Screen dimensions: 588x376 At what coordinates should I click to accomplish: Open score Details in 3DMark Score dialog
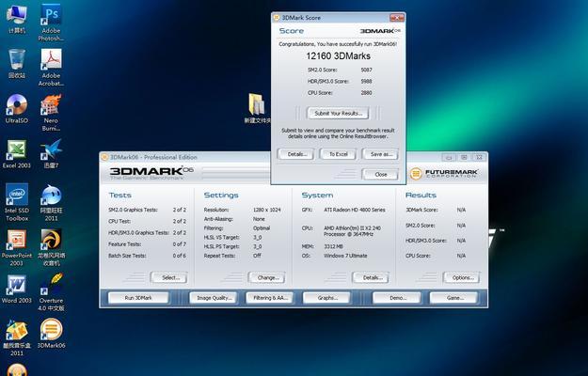pos(295,154)
